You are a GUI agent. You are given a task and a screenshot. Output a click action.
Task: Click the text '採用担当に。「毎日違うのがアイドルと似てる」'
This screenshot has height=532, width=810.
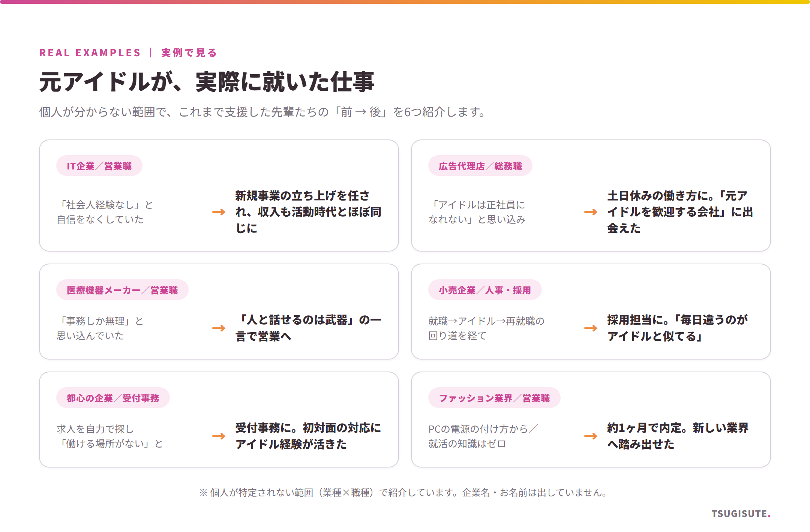(678, 328)
